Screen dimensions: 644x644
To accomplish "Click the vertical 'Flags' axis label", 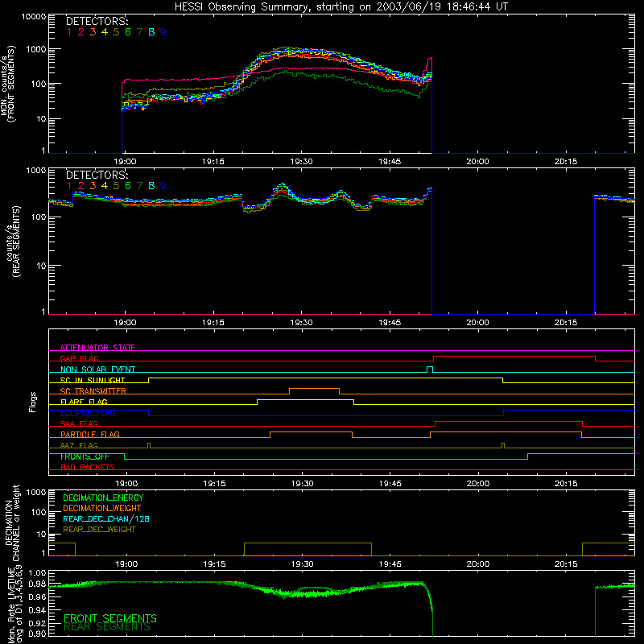I will [x=33, y=402].
